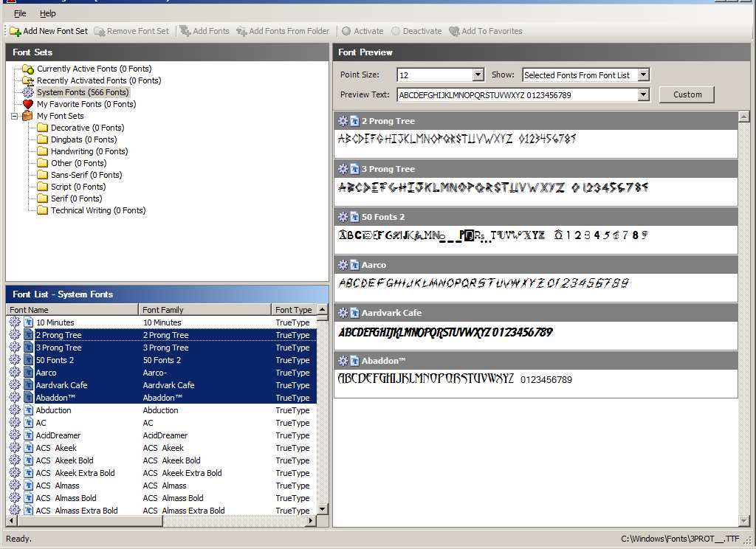This screenshot has height=549, width=756.
Task: Click the gear icon beside Abduction
Action: (x=15, y=410)
